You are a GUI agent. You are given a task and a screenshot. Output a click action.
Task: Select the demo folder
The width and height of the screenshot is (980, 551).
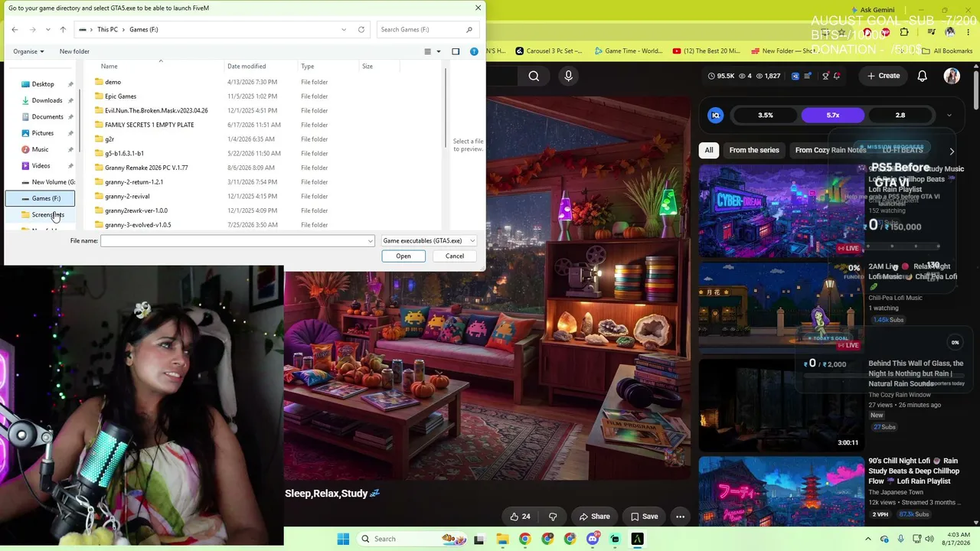click(113, 82)
